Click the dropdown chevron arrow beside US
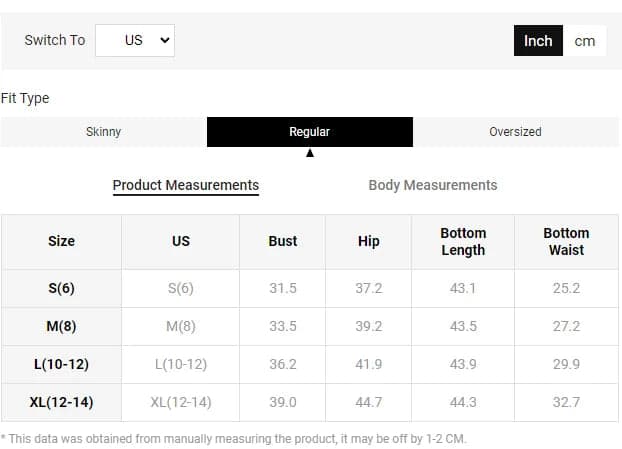 pyautogui.click(x=165, y=40)
